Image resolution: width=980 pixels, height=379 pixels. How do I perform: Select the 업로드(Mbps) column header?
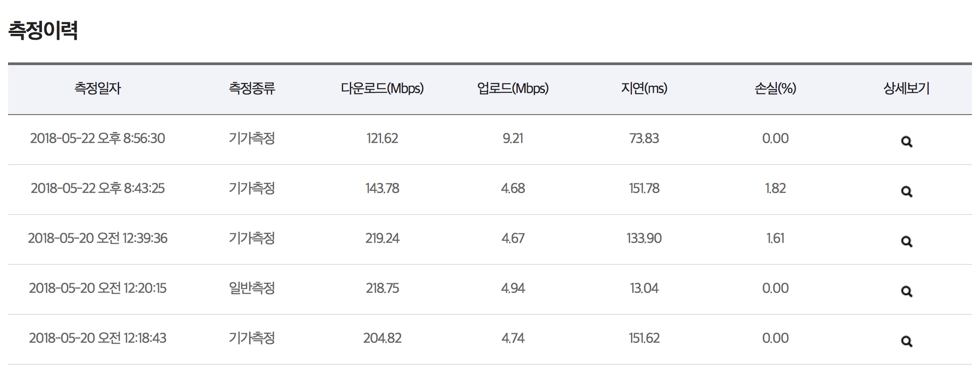pos(513,88)
